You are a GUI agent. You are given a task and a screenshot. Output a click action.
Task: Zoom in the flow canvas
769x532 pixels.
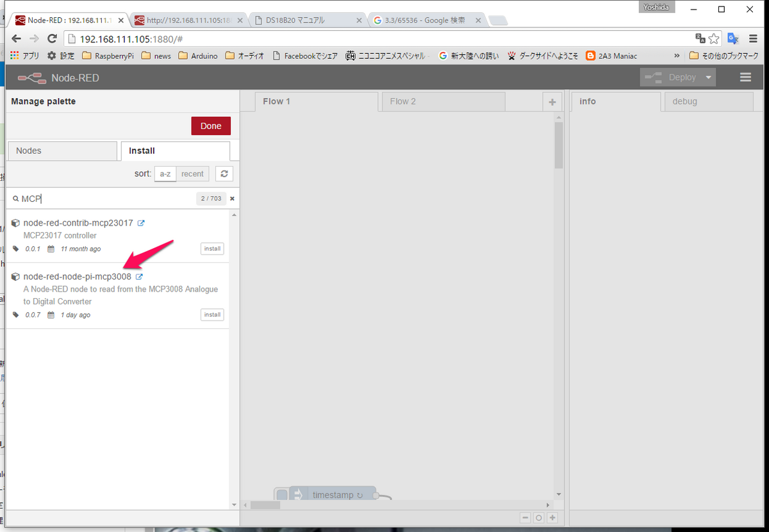click(x=552, y=518)
